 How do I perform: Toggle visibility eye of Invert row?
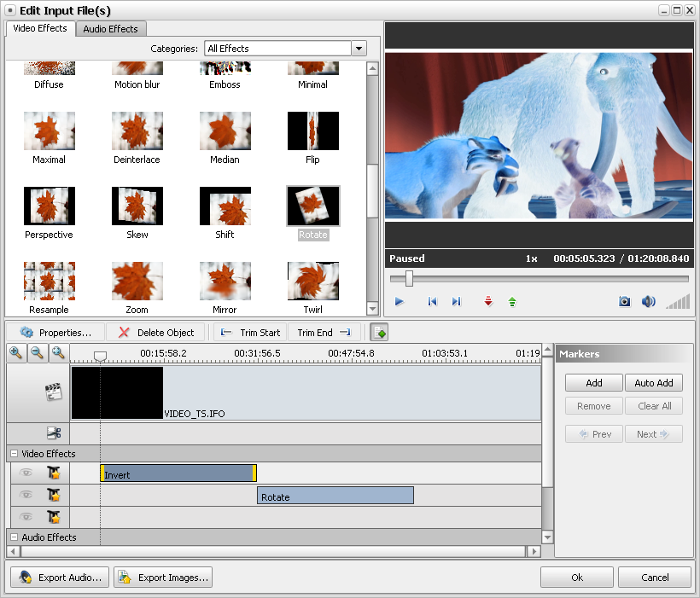26,473
